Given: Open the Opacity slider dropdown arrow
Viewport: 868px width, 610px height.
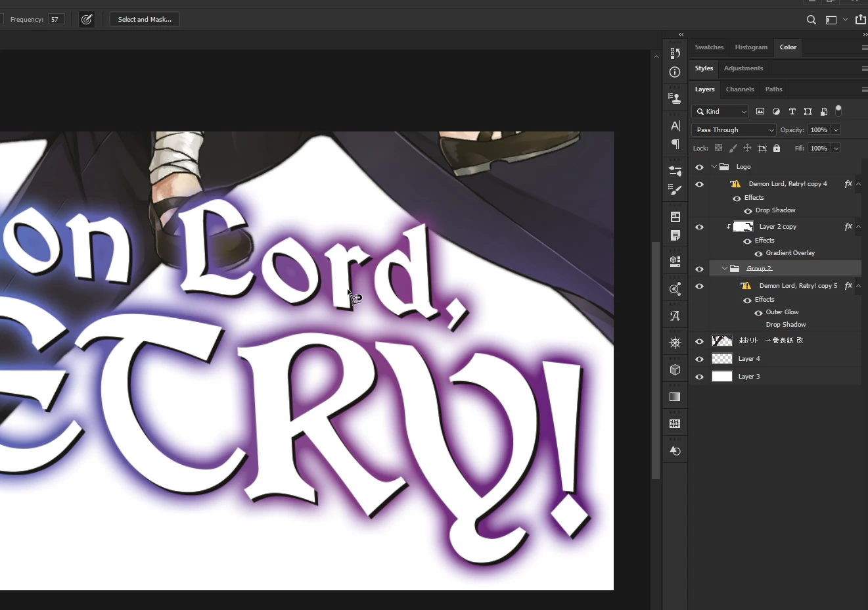Looking at the screenshot, I should [836, 130].
